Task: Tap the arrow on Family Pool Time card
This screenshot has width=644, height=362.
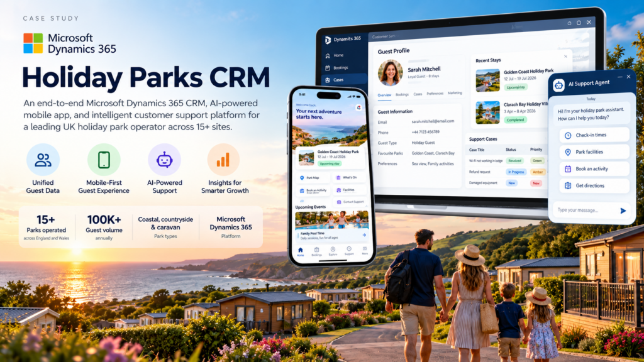Action: 364,235
